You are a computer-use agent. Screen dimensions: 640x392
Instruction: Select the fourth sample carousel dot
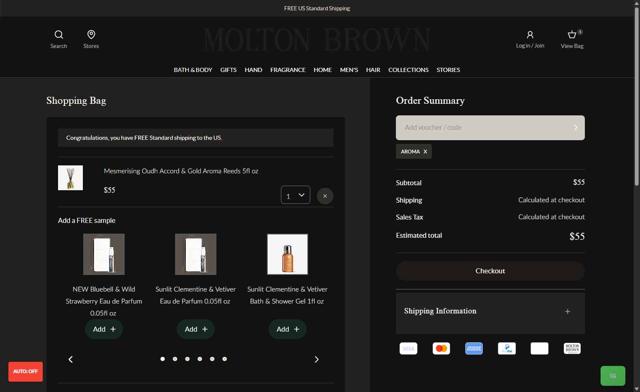pyautogui.click(x=200, y=359)
